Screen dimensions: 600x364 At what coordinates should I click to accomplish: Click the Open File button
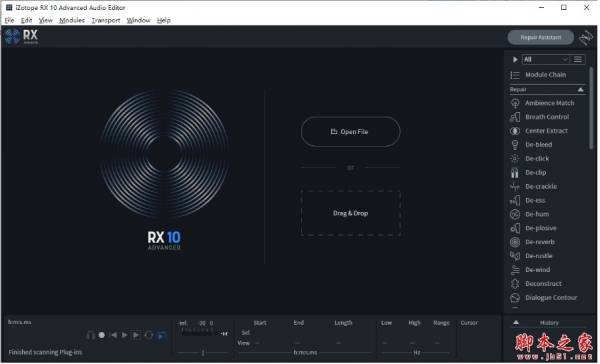click(x=351, y=132)
